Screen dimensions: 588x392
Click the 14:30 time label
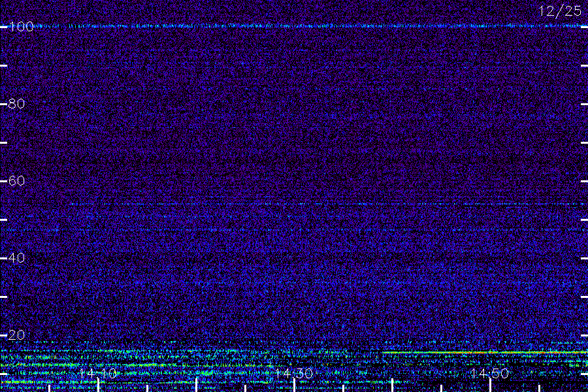click(294, 373)
